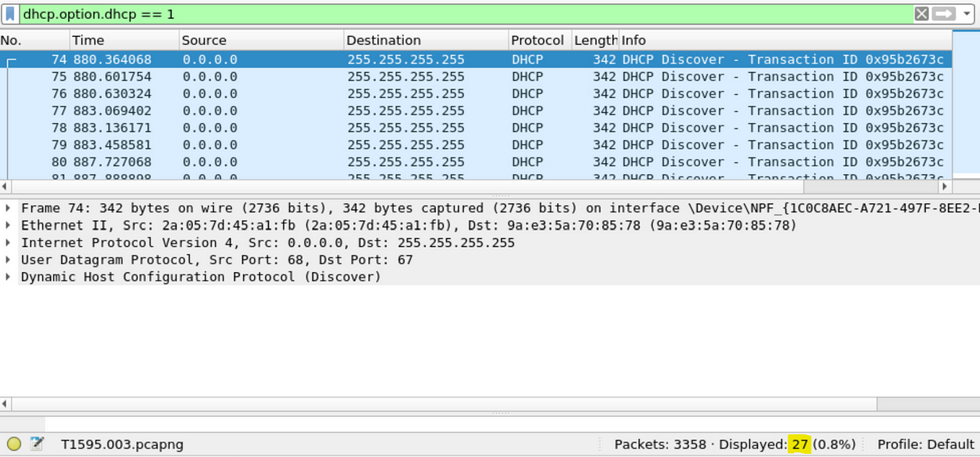Select packet number 75
The image size is (980, 457).
click(x=476, y=77)
